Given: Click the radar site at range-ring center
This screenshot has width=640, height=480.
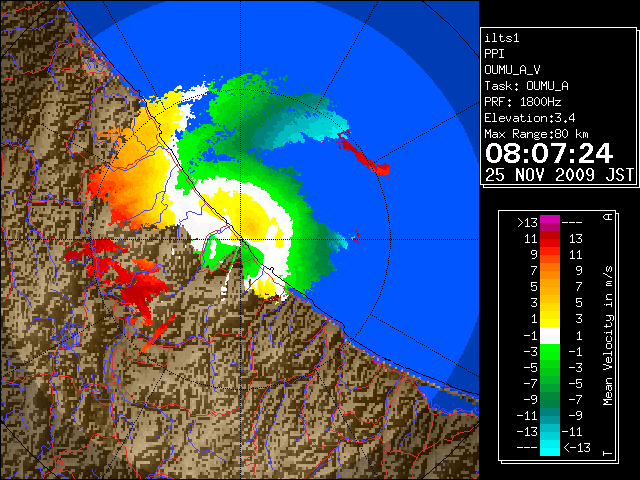Looking at the screenshot, I should tap(240, 239).
